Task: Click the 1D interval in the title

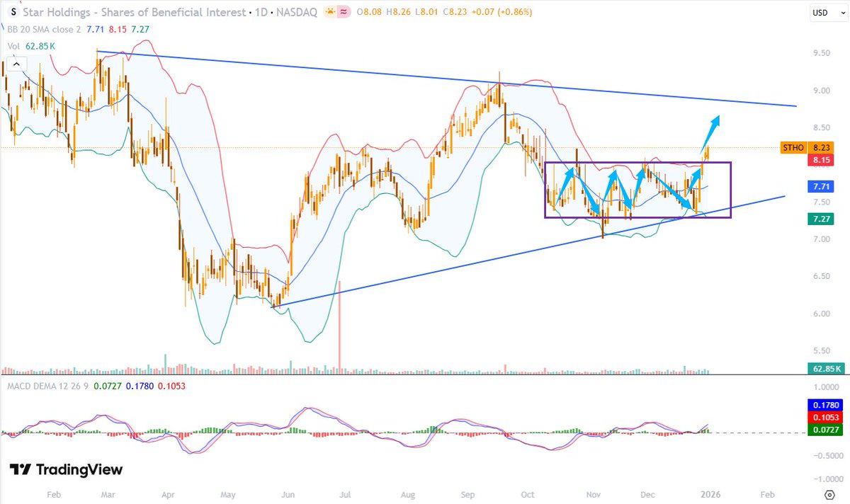Action: pos(261,12)
